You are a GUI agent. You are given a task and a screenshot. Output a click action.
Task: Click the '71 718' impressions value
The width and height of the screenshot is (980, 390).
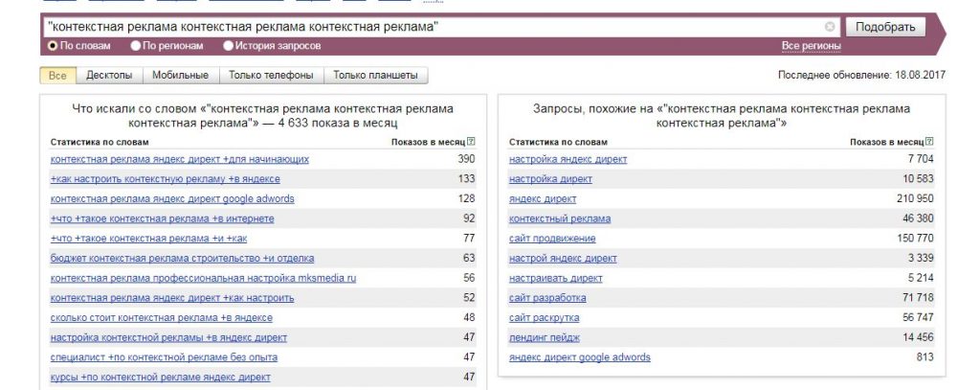(918, 297)
